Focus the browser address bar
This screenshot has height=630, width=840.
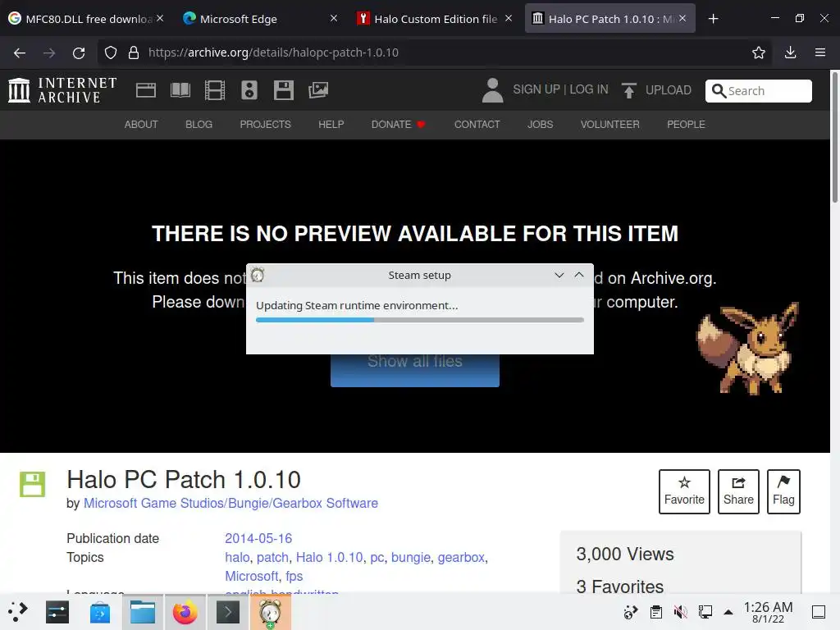[x=434, y=52]
